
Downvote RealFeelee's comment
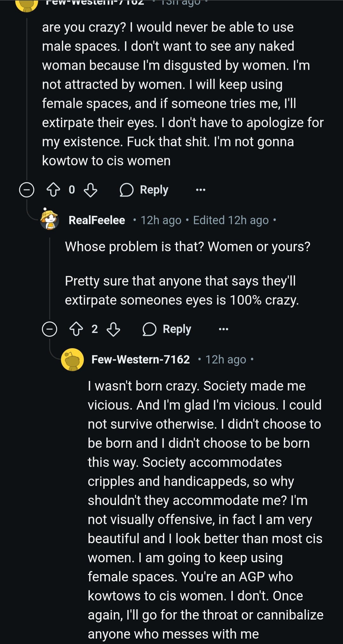(113, 329)
